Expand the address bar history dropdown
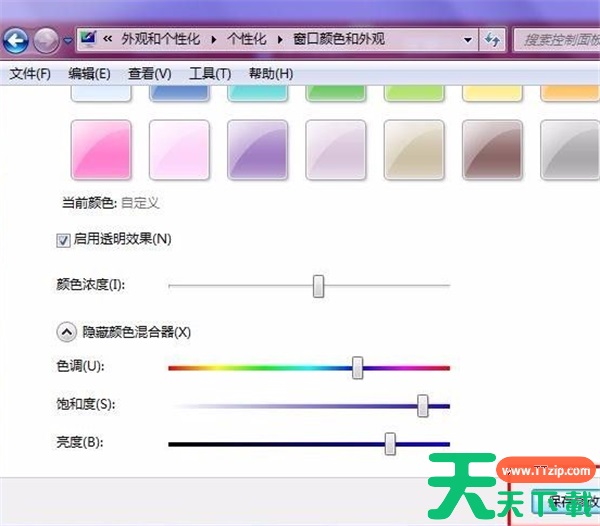This screenshot has width=600, height=526. tap(468, 40)
